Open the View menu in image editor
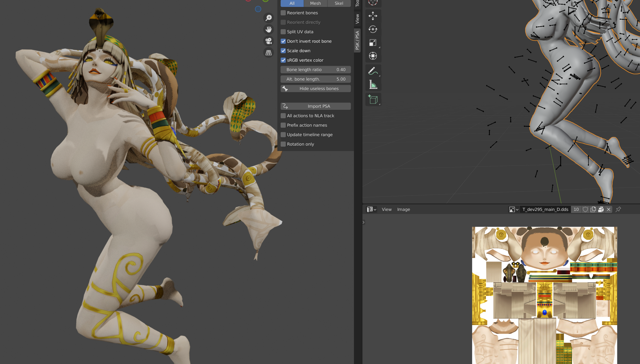 coord(387,209)
